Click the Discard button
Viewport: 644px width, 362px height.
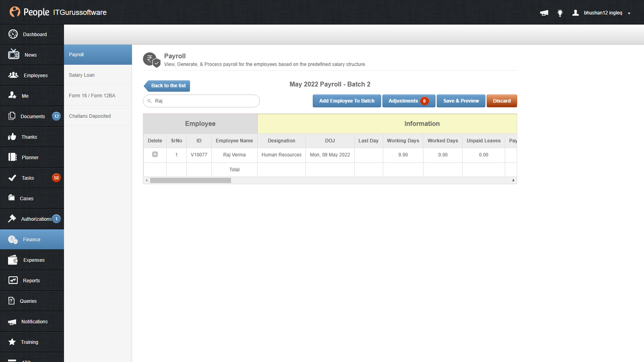coord(502,101)
